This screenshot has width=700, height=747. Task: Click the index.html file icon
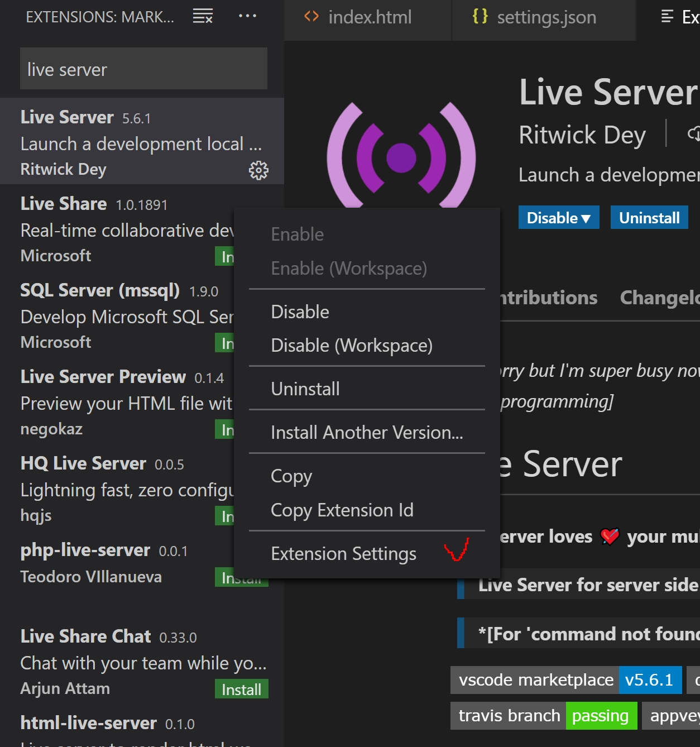(311, 16)
